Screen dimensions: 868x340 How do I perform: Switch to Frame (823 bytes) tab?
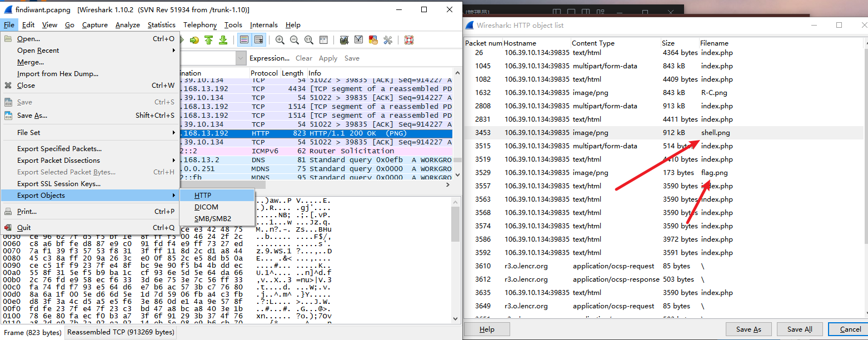[33, 333]
